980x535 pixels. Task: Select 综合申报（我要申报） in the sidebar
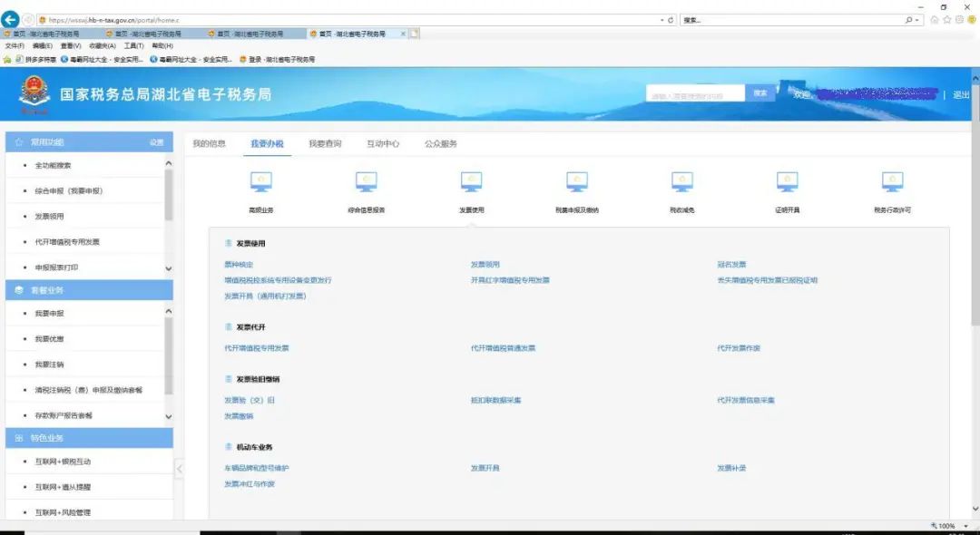click(69, 191)
